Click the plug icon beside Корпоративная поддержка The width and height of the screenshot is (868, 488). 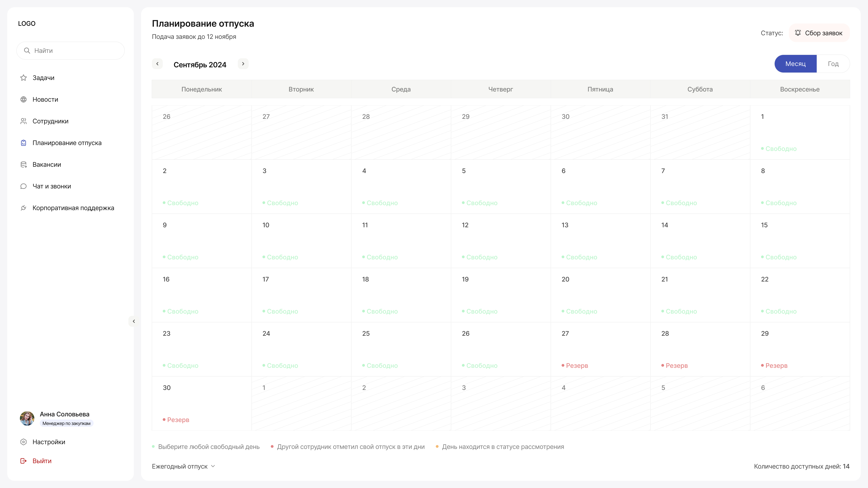pos(24,208)
